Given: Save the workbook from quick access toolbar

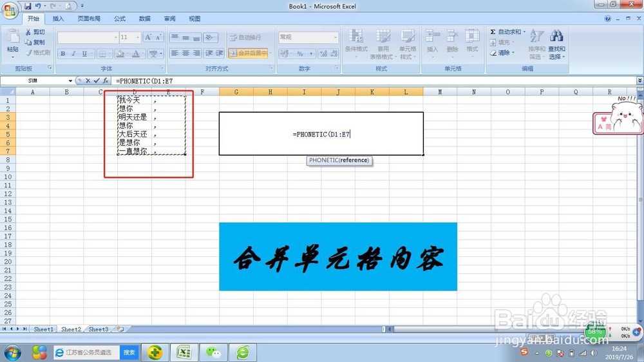Looking at the screenshot, I should (28, 6).
